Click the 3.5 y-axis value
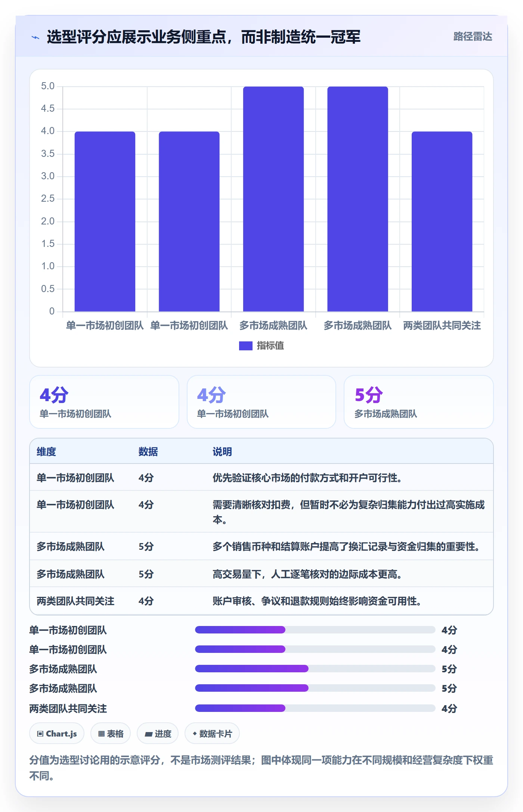Screen dimensions: 523x812 pyautogui.click(x=48, y=154)
